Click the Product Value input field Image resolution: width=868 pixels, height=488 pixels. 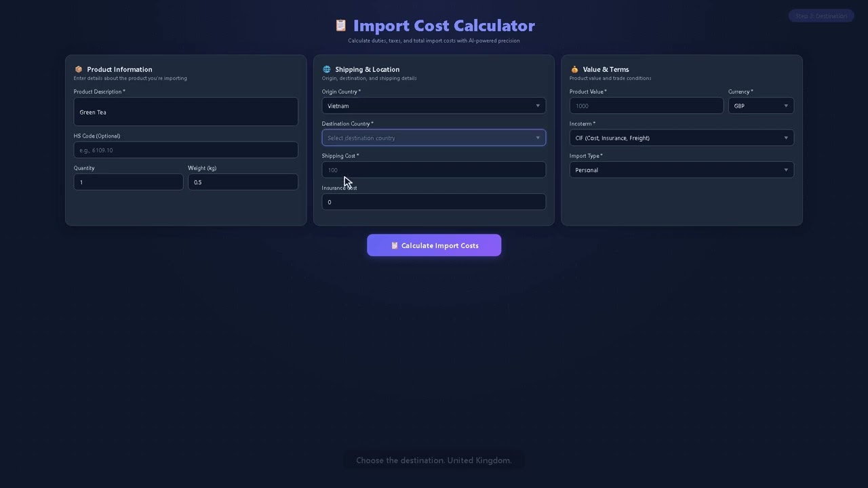[x=646, y=106]
